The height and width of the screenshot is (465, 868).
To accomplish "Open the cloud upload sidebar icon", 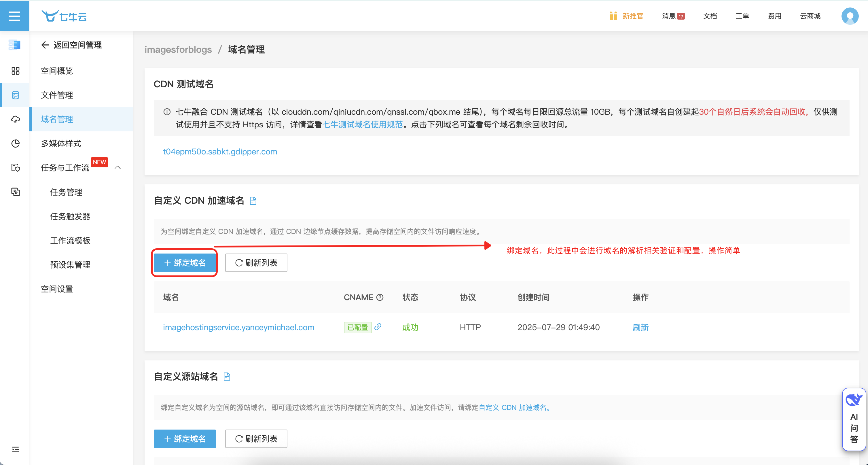I will [16, 119].
